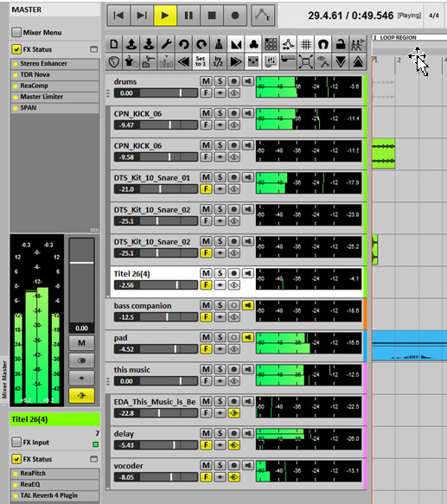Toggle the ripple editing grid-squares icon
This screenshot has height=504, width=447.
click(271, 44)
